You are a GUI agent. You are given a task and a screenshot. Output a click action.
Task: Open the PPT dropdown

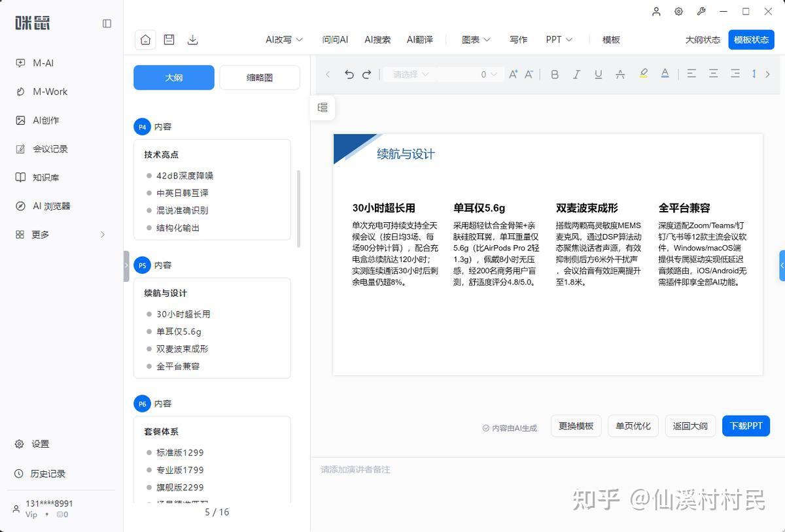tap(559, 40)
